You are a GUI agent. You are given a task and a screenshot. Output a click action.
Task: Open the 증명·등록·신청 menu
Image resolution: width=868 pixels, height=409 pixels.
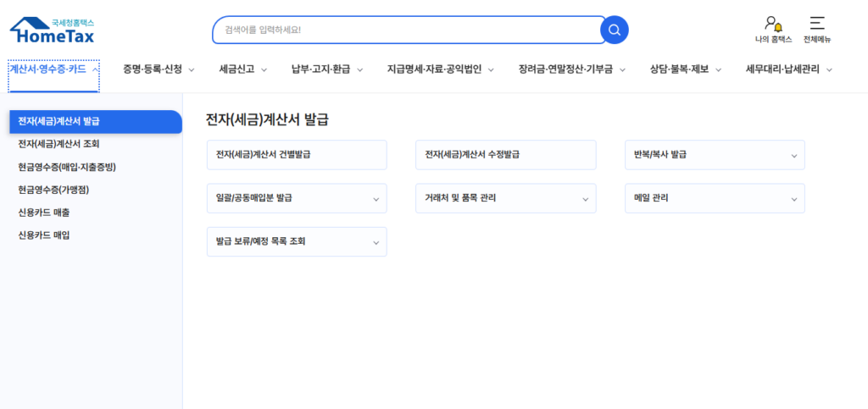tap(159, 69)
